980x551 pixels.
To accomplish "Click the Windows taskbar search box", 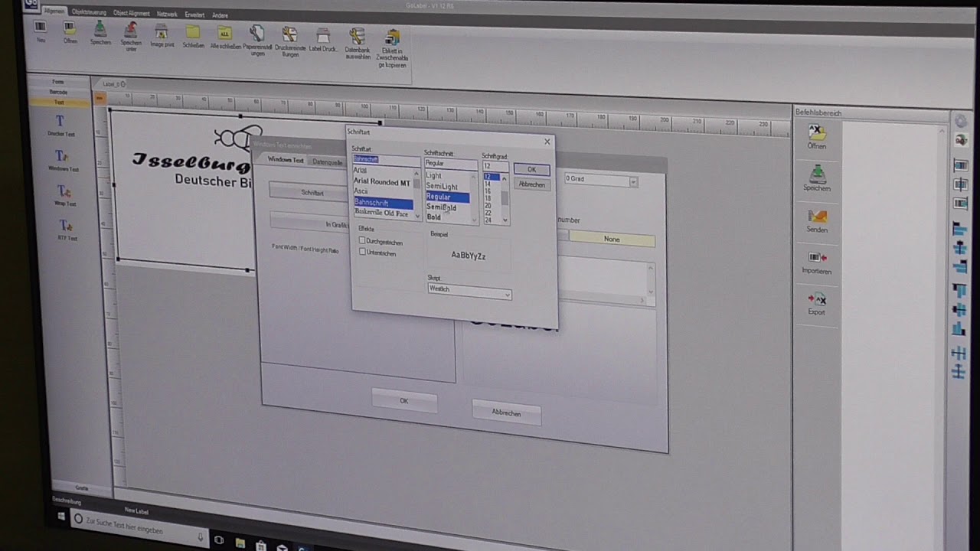I will [139, 529].
